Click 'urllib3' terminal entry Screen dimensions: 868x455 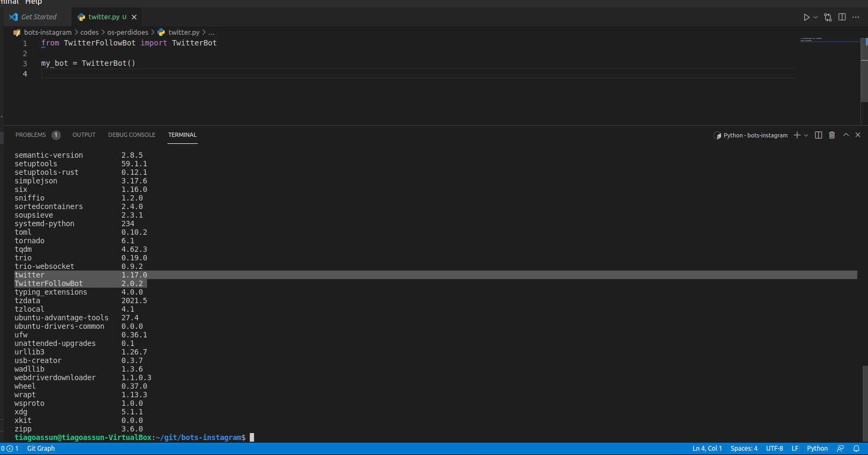(81, 352)
